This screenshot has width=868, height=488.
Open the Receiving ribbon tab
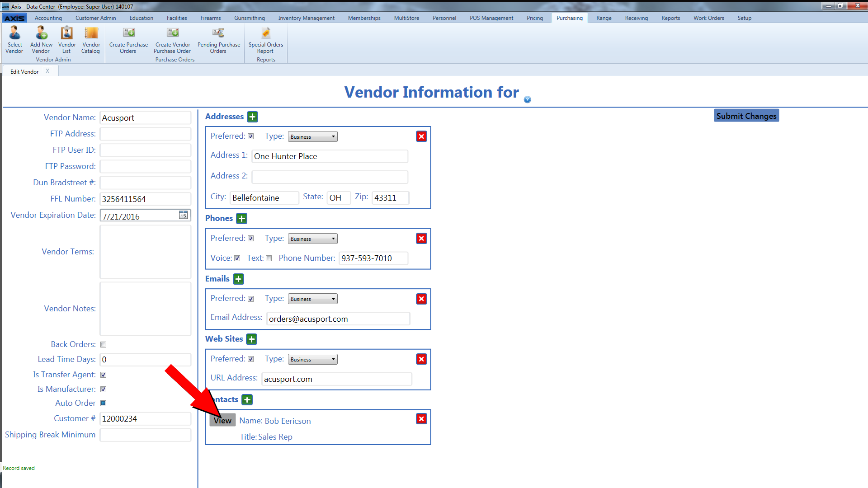point(636,18)
